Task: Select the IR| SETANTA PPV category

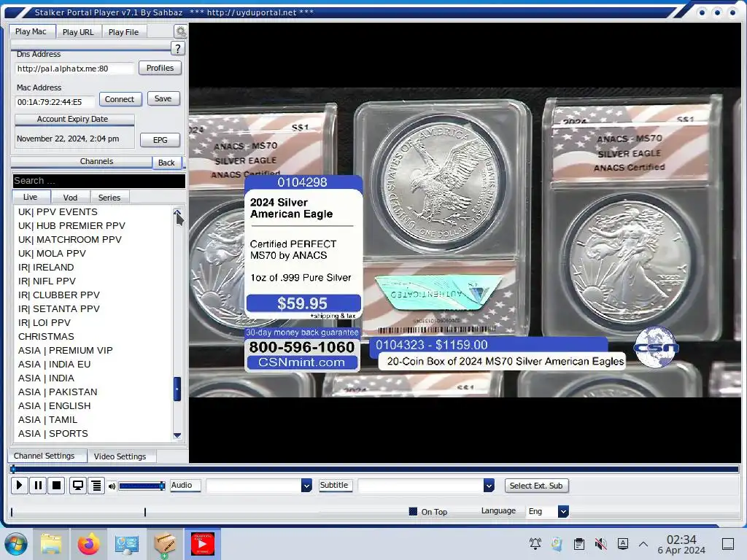Action: pos(59,308)
